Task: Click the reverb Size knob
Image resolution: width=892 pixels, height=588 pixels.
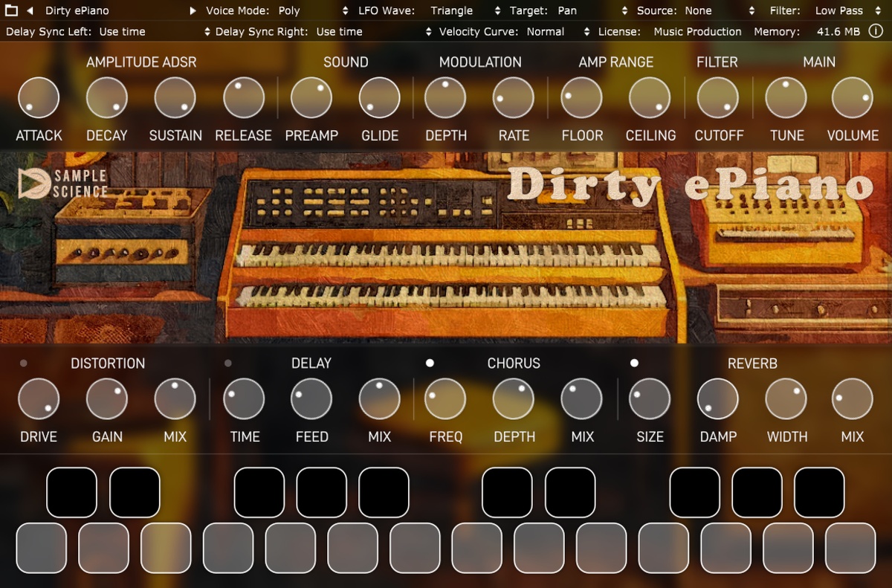Action: tap(650, 399)
